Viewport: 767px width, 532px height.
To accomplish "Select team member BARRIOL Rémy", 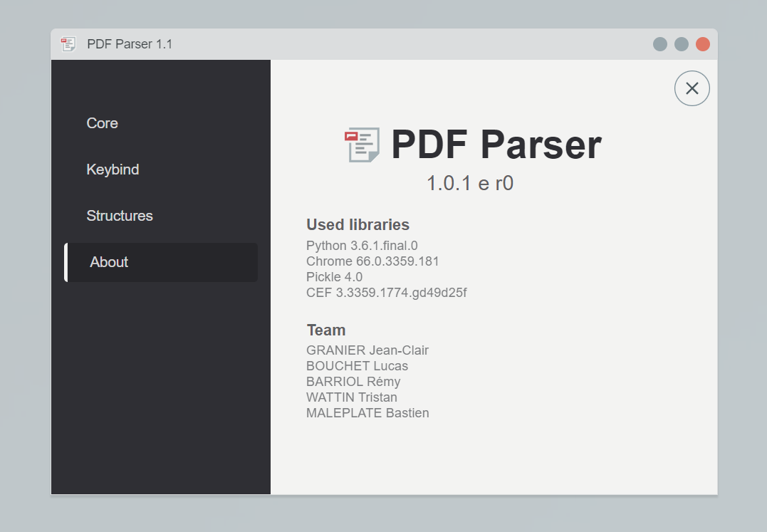I will click(x=353, y=381).
